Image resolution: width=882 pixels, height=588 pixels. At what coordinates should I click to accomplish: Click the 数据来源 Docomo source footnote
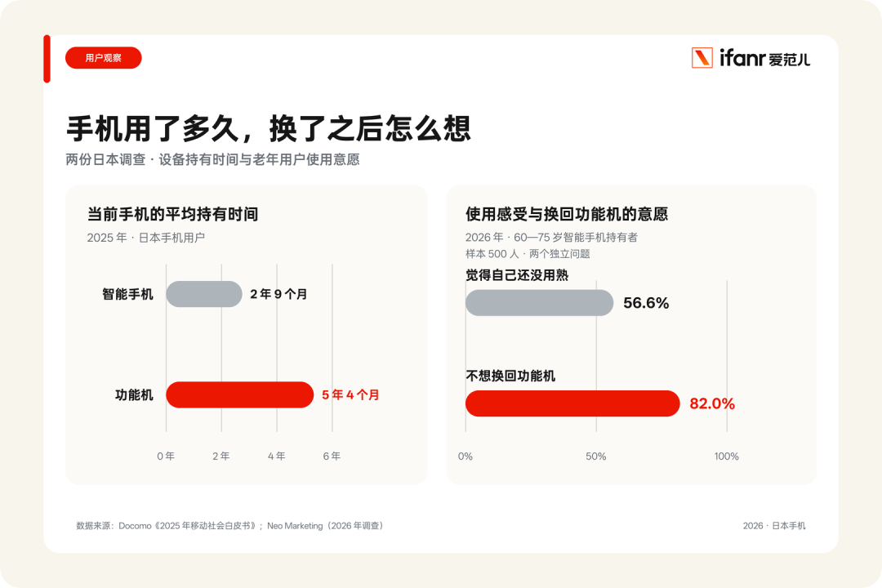[230, 526]
